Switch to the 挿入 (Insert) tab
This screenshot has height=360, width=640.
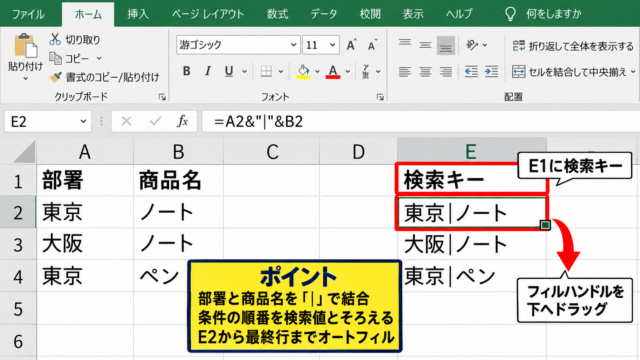coord(138,14)
